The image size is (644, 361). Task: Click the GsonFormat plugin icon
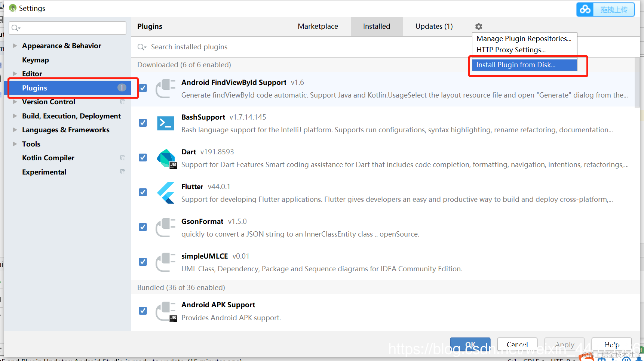click(165, 228)
